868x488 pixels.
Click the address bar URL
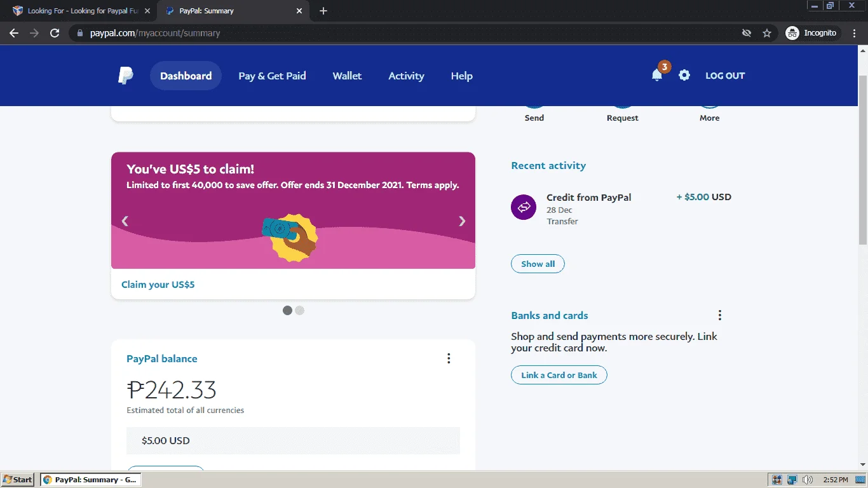[x=155, y=33]
